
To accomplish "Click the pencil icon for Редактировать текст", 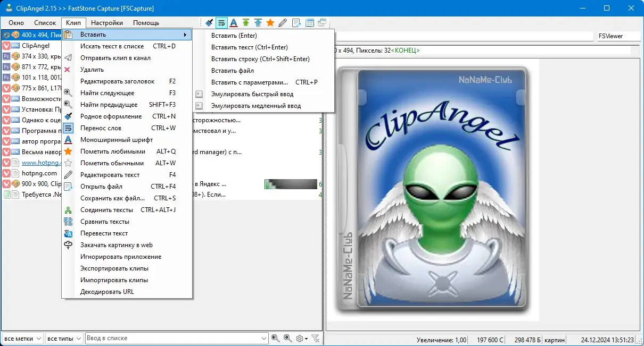I will [x=68, y=175].
